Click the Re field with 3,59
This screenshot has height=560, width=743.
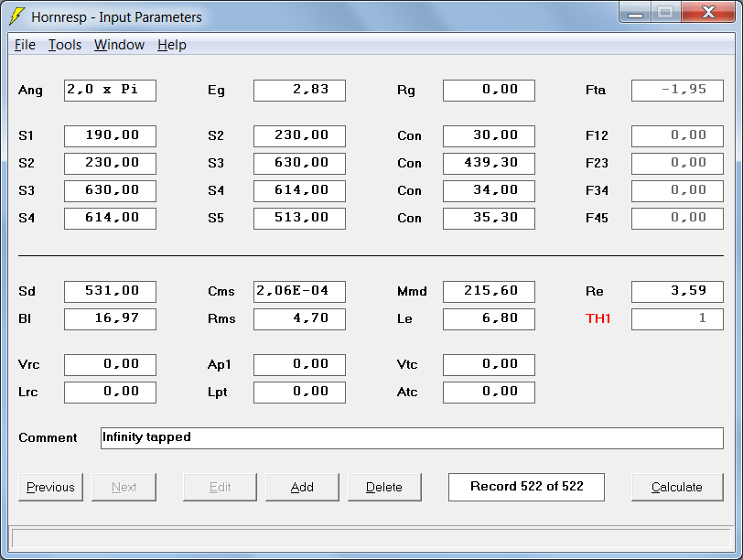(x=678, y=292)
